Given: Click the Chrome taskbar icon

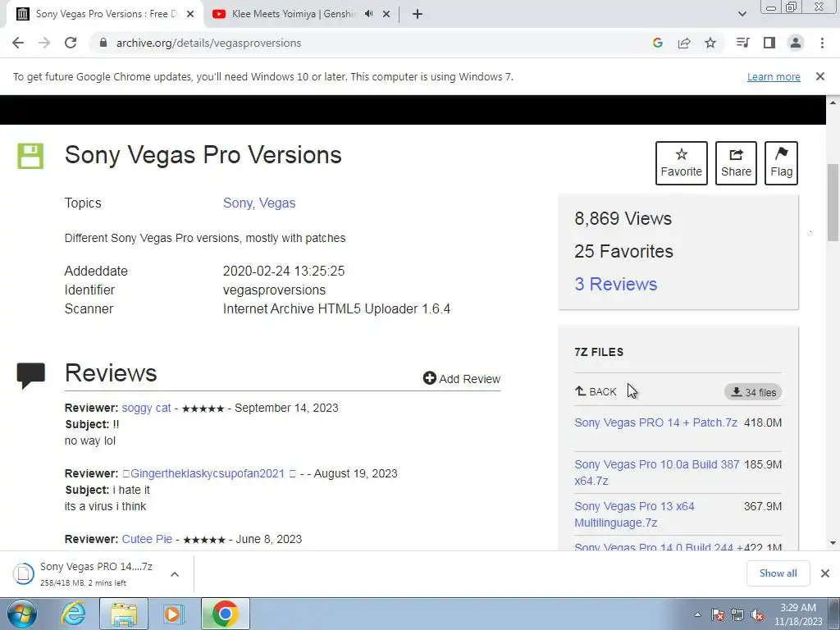Looking at the screenshot, I should click(x=225, y=614).
